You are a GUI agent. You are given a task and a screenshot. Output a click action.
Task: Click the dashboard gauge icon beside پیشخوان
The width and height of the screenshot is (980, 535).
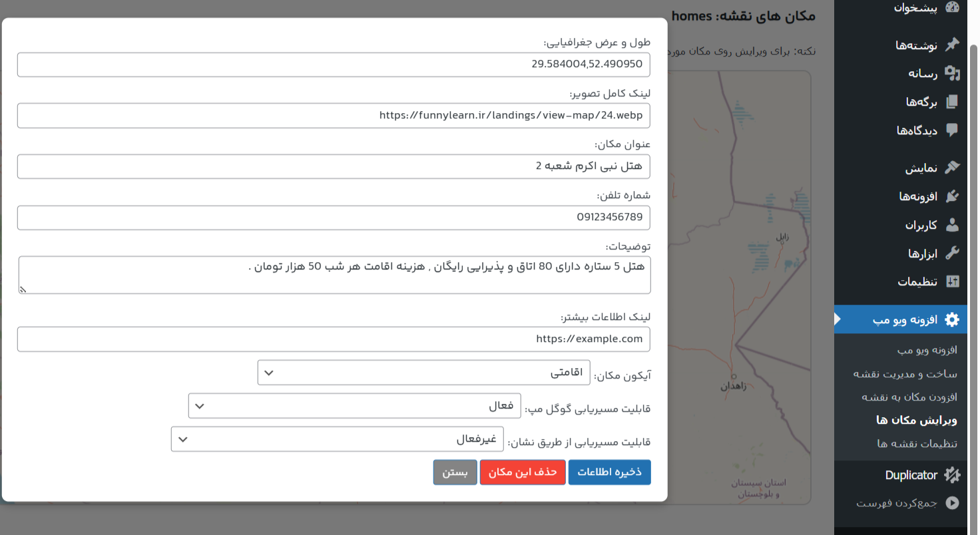coord(952,8)
